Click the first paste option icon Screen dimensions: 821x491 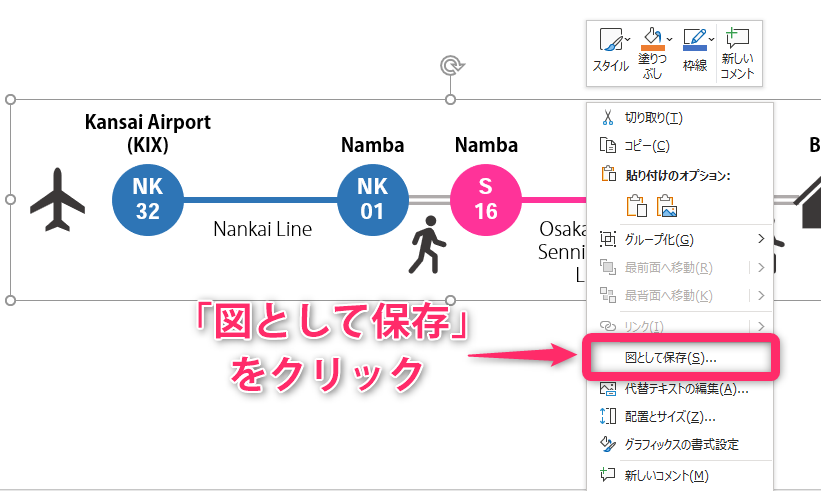pos(636,206)
